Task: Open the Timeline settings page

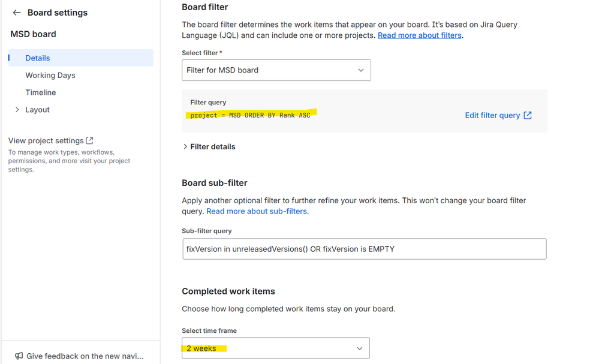Action: coord(41,92)
